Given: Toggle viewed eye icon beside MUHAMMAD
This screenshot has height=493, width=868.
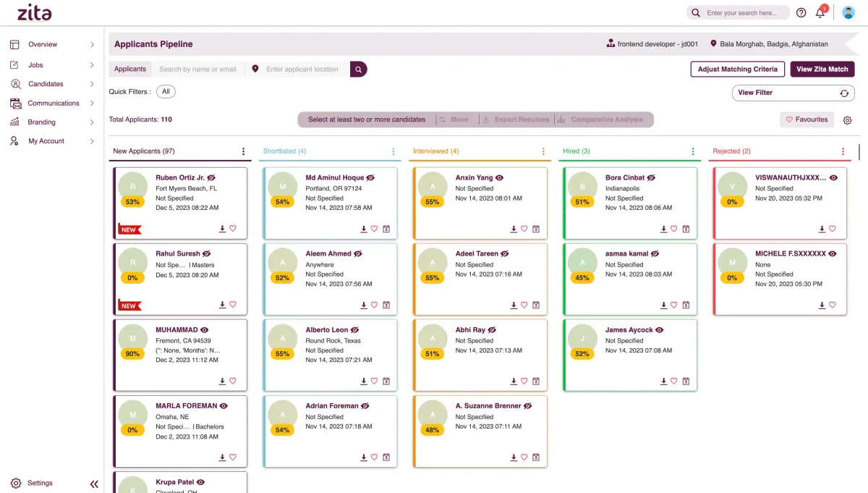Looking at the screenshot, I should pos(205,330).
